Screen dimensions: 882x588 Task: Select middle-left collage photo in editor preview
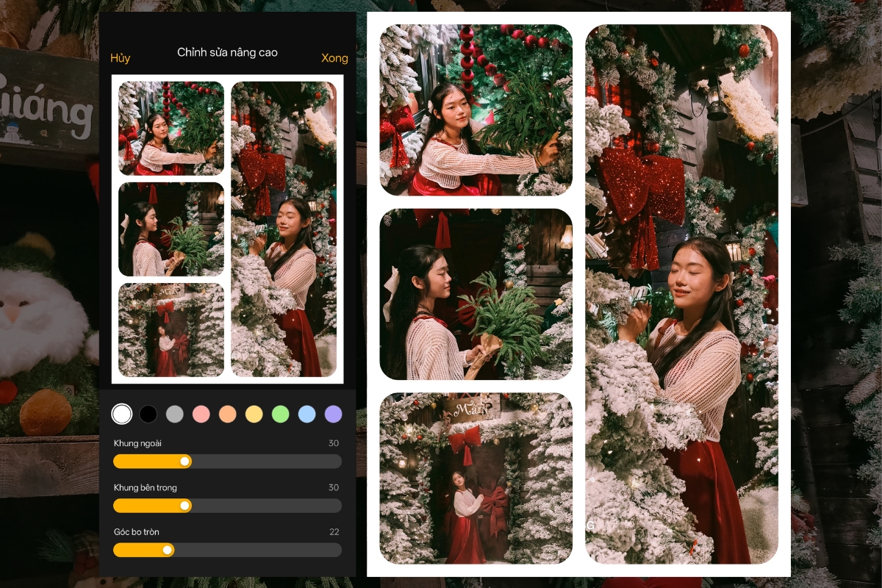[x=171, y=229]
